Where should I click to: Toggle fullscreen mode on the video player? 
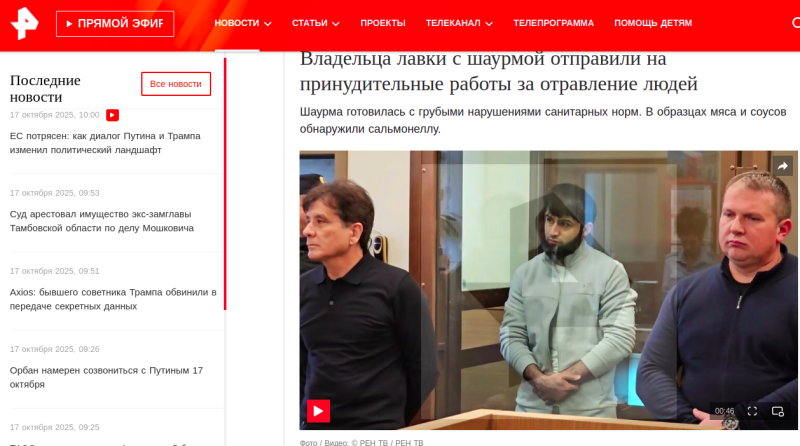[752, 411]
